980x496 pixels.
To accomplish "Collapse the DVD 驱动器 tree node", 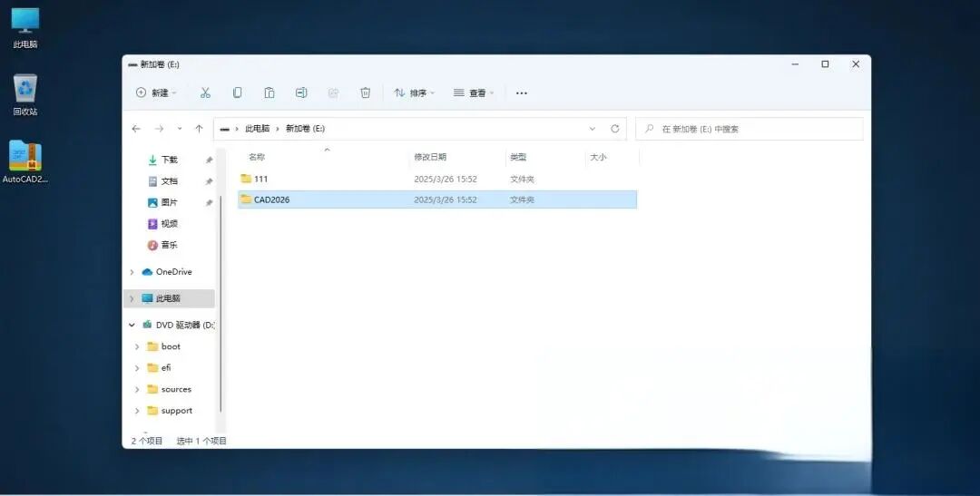I will [132, 325].
